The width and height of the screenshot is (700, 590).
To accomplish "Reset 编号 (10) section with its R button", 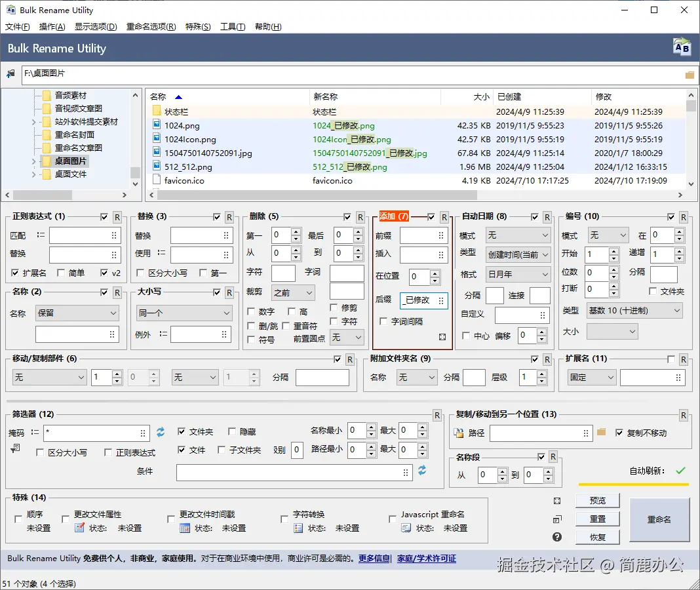I will pos(684,217).
